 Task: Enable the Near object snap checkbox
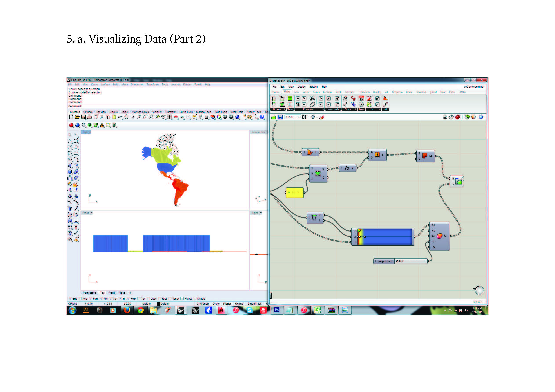point(80,298)
